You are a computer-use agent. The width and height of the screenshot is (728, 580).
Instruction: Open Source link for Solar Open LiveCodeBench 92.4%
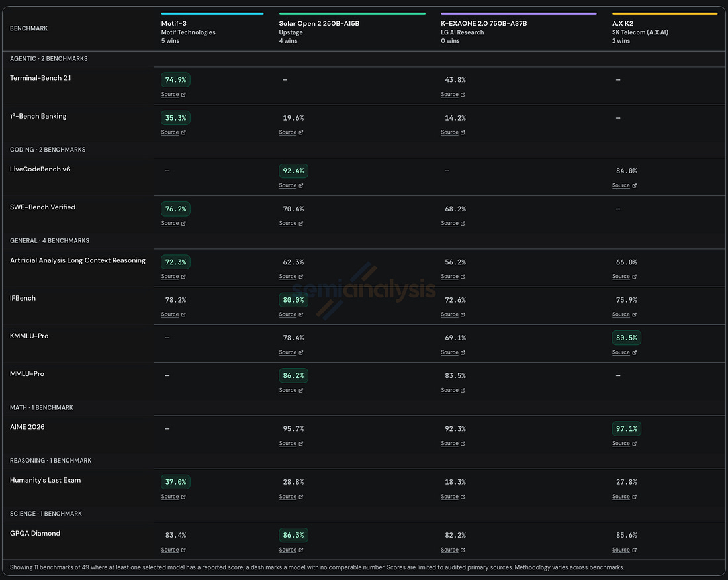[x=288, y=185]
